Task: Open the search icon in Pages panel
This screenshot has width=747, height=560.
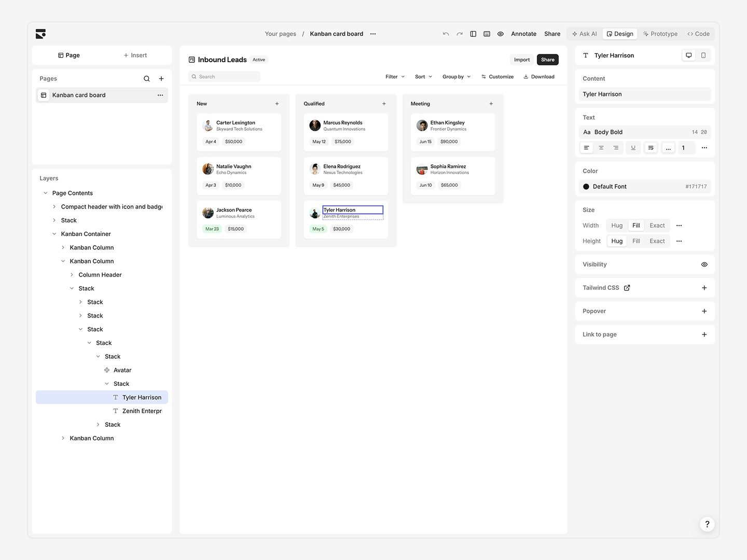Action: (x=147, y=78)
